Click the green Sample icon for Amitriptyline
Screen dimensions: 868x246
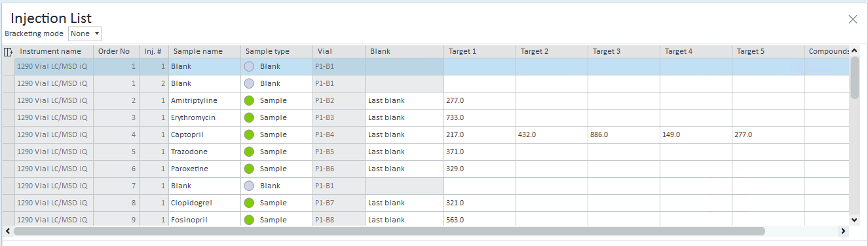(249, 100)
